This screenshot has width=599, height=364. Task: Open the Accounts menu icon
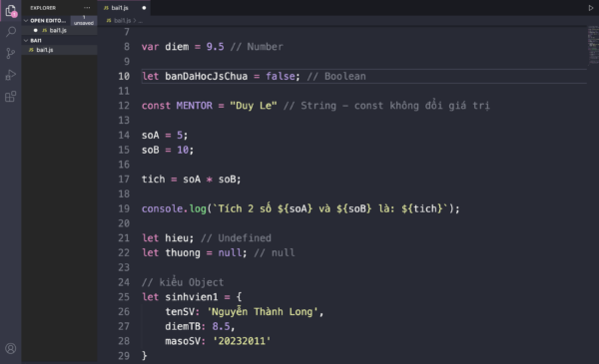click(11, 348)
